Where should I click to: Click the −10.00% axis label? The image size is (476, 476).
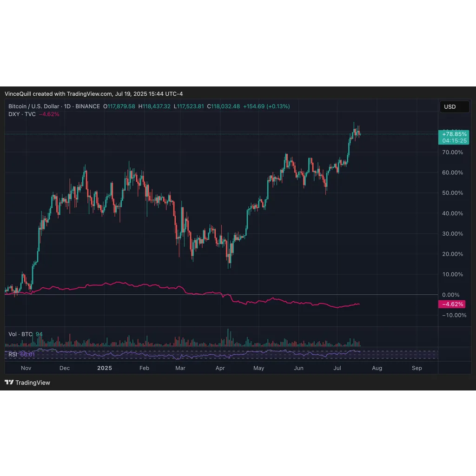pyautogui.click(x=454, y=315)
